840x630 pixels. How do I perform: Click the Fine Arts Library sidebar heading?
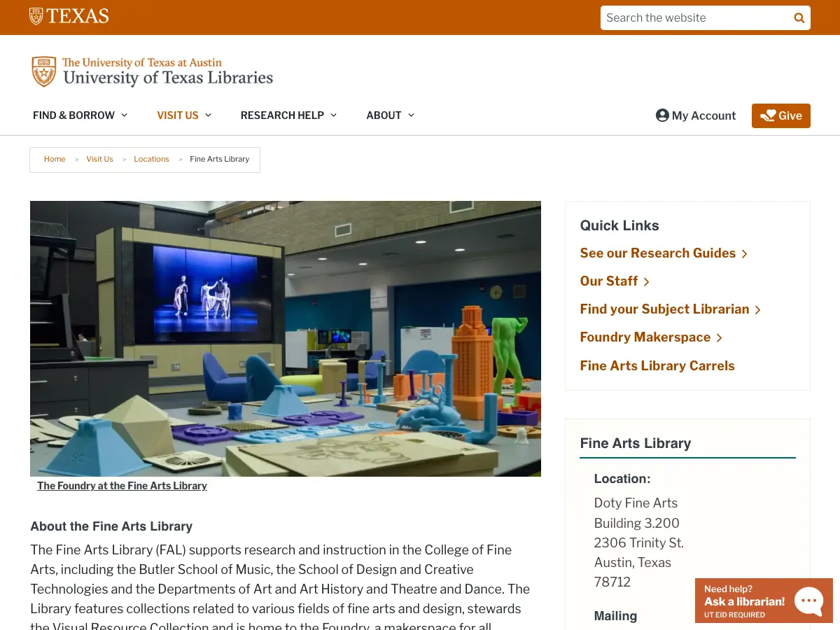point(636,443)
